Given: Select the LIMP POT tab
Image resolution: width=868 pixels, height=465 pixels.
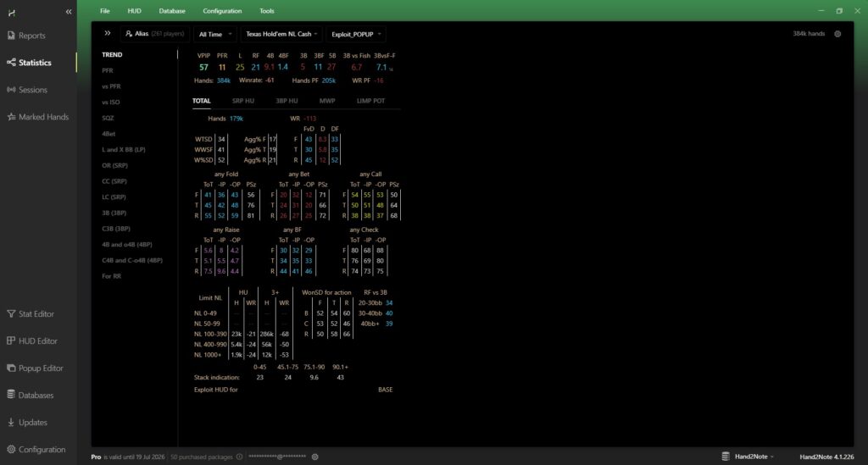Looking at the screenshot, I should pyautogui.click(x=370, y=101).
